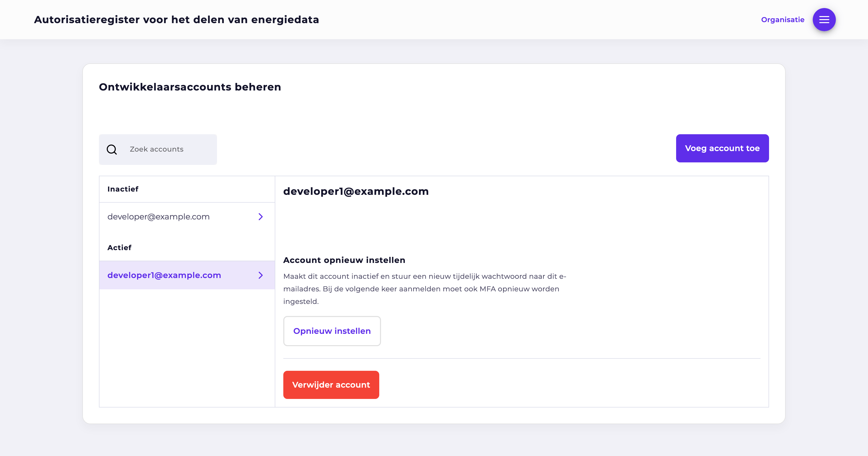Click the Actief section header
Viewport: 868px width, 456px height.
[x=119, y=248]
